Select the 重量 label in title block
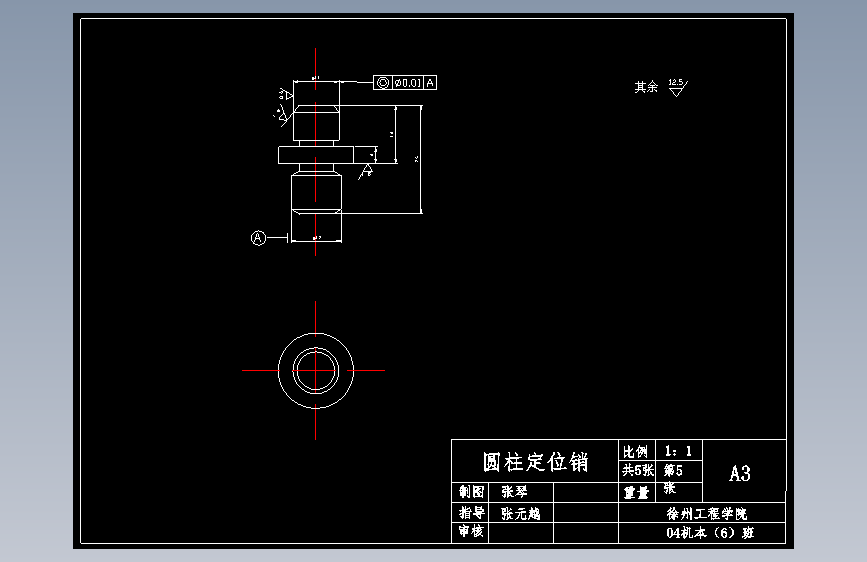867x562 pixels. pyautogui.click(x=636, y=492)
